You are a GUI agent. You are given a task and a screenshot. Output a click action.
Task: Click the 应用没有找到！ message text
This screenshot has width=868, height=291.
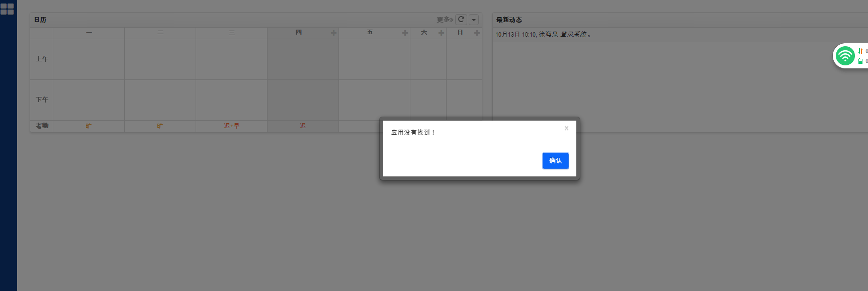(413, 133)
